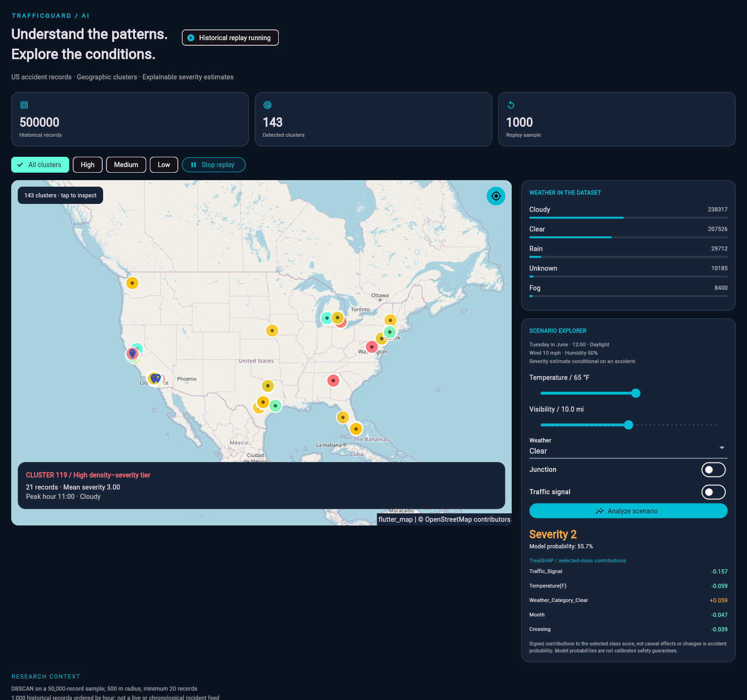This screenshot has width=747, height=700.
Task: Select the cluster marker in Washington state
Action: [132, 283]
